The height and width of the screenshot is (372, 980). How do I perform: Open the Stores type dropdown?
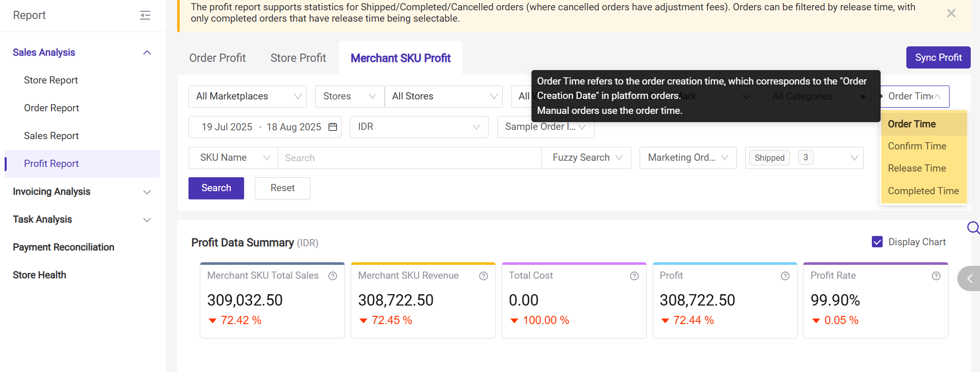(350, 96)
